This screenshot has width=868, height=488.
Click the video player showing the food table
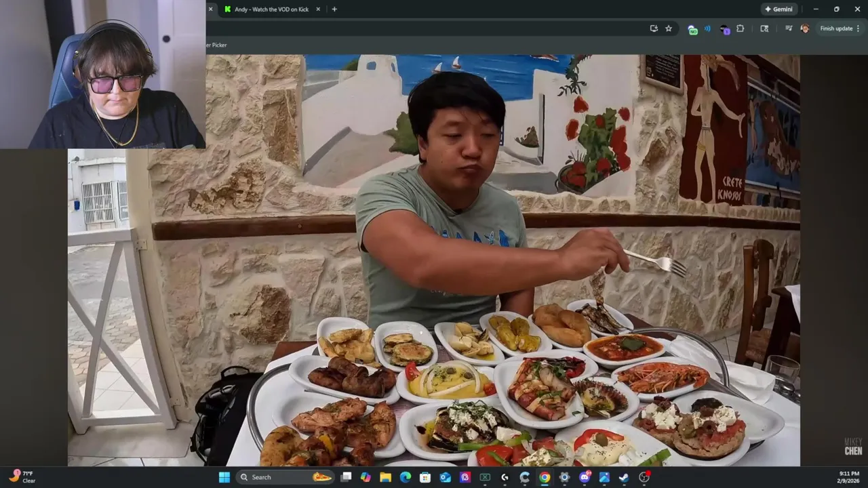pyautogui.click(x=434, y=260)
